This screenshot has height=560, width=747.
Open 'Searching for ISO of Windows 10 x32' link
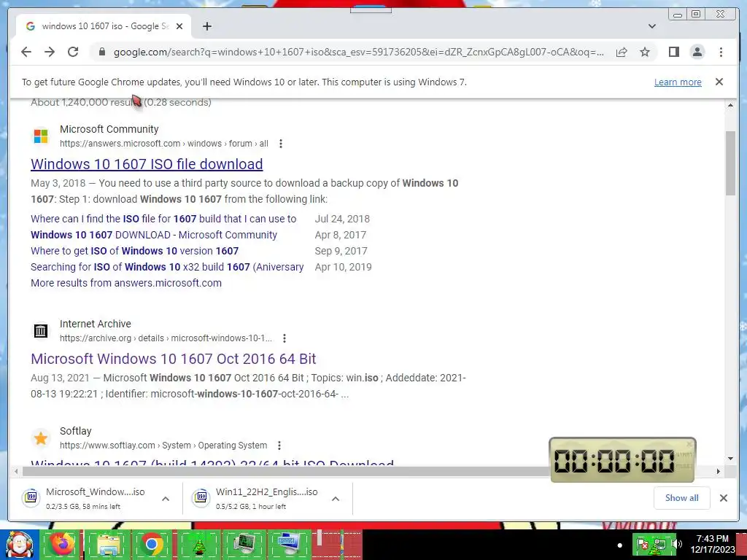pos(167,267)
